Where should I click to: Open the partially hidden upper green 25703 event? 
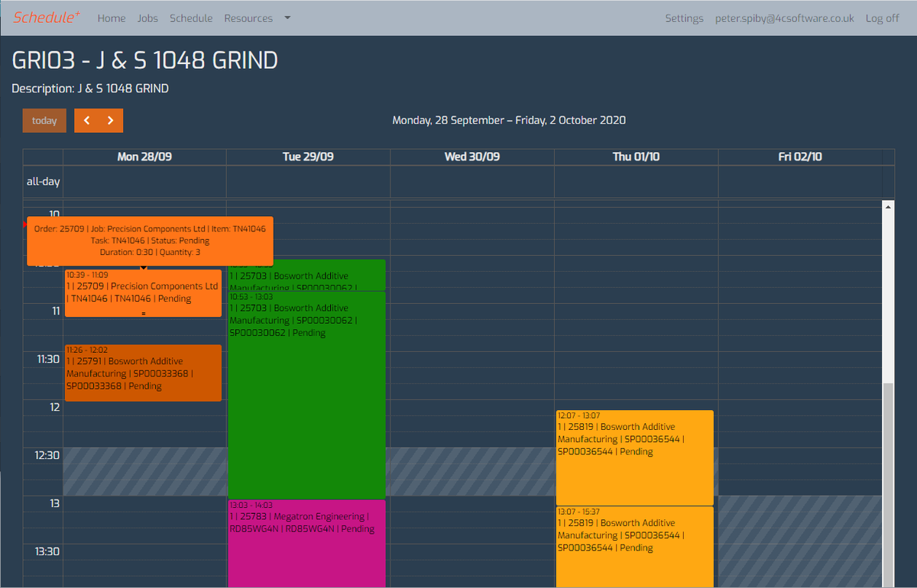(x=306, y=275)
